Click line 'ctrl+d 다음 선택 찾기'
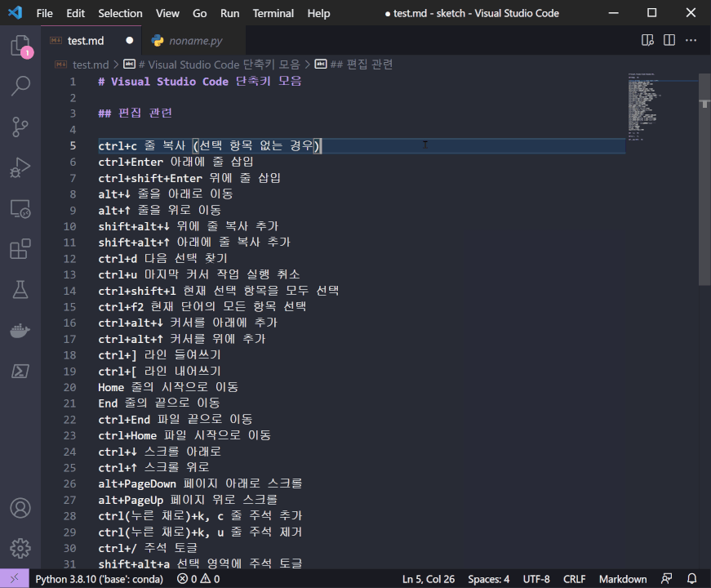Image resolution: width=711 pixels, height=588 pixels. [162, 259]
